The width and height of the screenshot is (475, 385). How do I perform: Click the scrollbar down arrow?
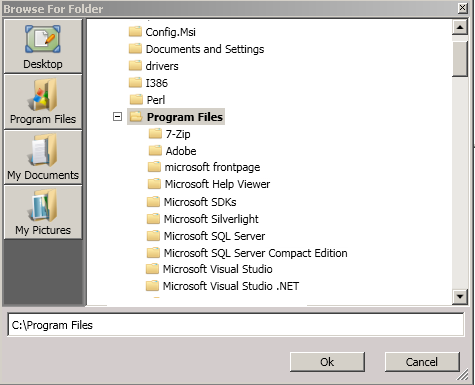point(460,296)
